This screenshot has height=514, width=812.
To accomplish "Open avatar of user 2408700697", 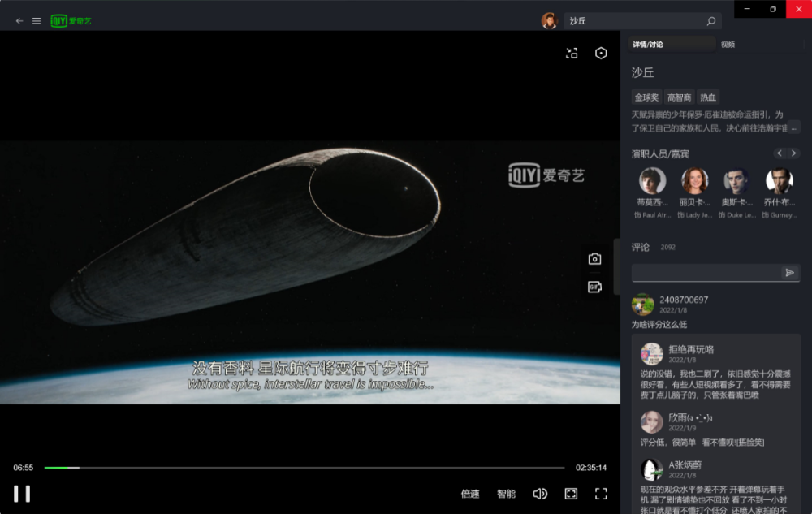I will [x=642, y=305].
